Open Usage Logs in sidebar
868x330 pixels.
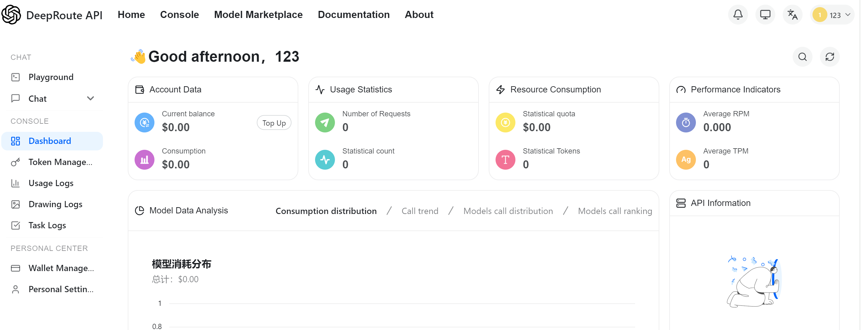(52, 183)
